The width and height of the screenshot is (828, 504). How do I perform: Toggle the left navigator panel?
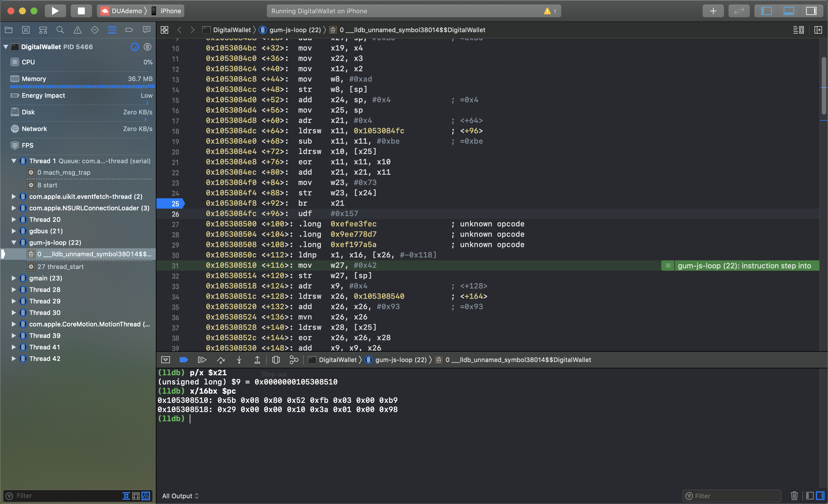[766, 11]
